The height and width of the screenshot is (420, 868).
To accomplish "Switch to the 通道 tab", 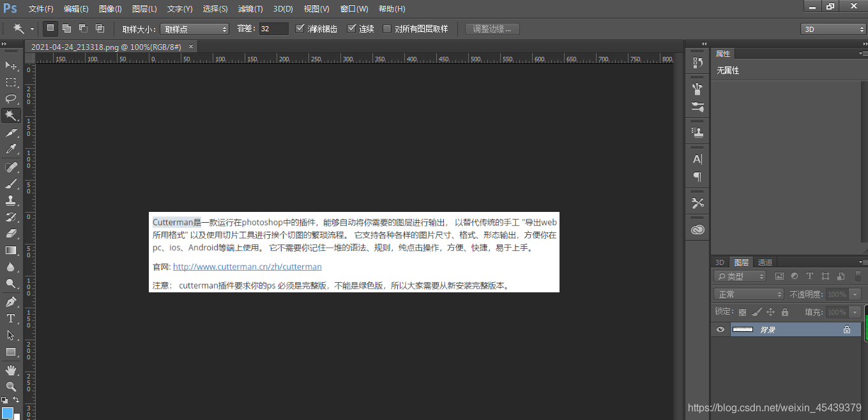I will 765,262.
